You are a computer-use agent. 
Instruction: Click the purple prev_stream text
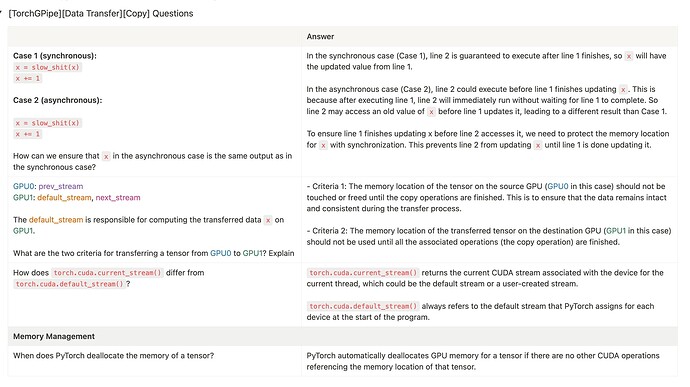[61, 186]
